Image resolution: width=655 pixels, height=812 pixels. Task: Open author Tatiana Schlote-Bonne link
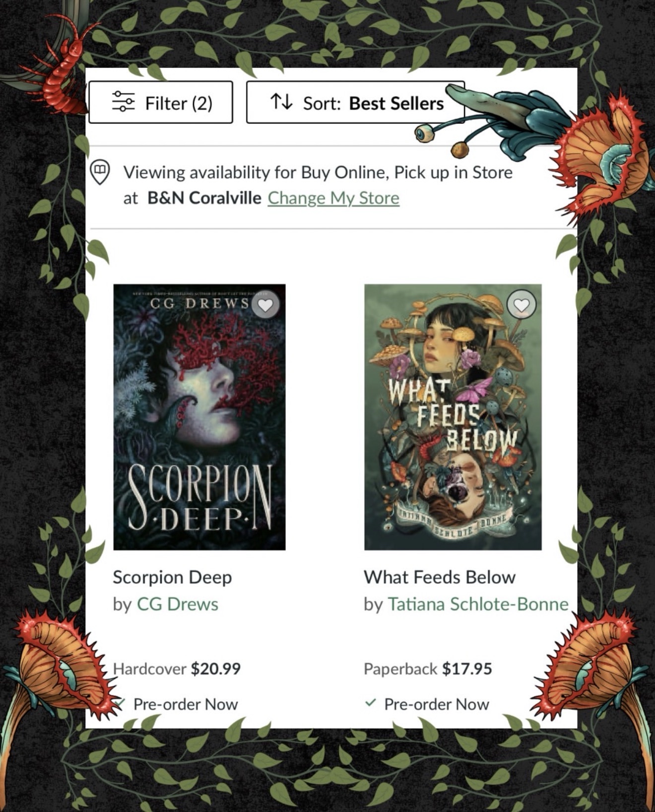(x=478, y=604)
